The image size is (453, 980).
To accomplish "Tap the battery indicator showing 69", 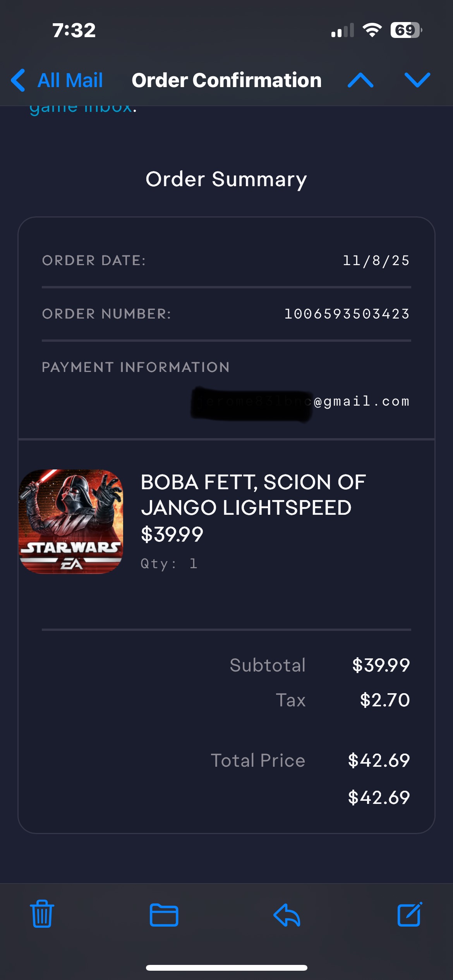I will coord(406,30).
